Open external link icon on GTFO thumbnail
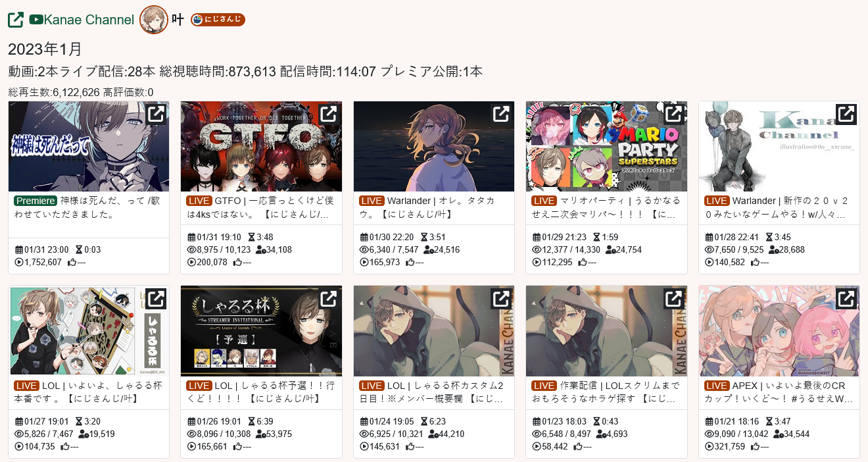868x462 pixels. click(x=328, y=115)
